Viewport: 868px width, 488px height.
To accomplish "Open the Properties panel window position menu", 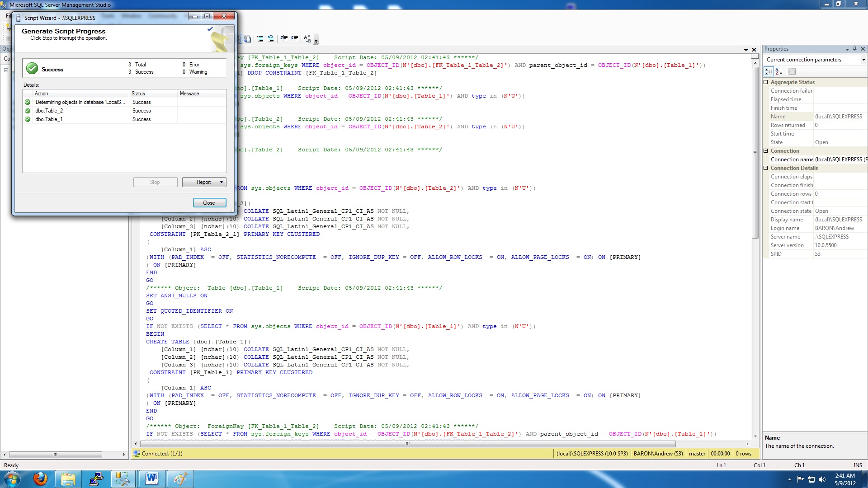I will pos(847,49).
